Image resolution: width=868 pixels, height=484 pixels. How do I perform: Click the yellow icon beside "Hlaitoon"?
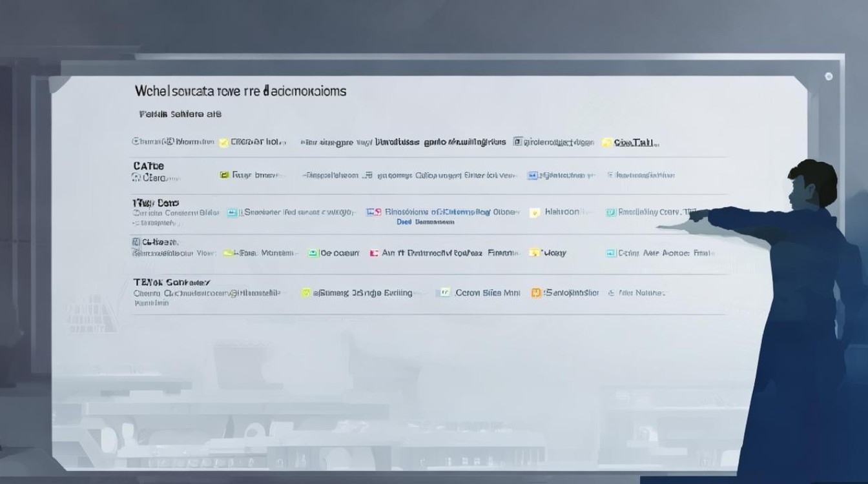click(x=534, y=212)
